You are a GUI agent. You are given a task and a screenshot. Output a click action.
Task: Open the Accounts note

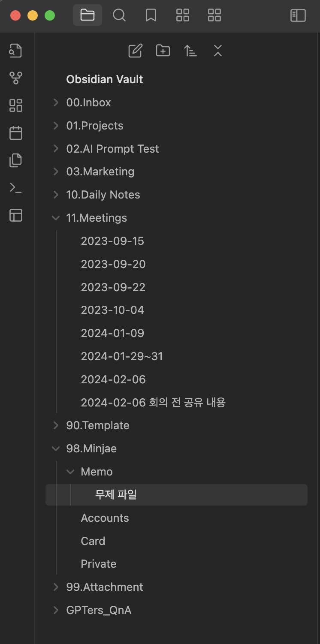105,518
